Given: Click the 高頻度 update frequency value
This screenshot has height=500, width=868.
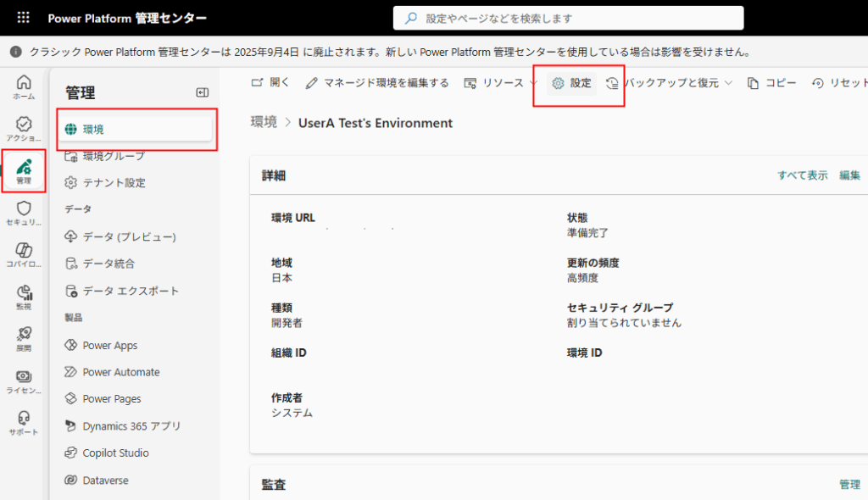Looking at the screenshot, I should [582, 278].
